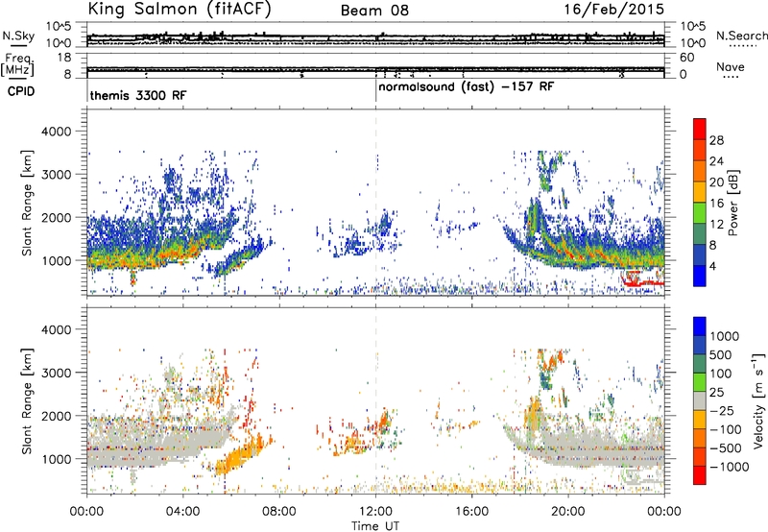Select the 'Beam 08' label

pos(374,11)
